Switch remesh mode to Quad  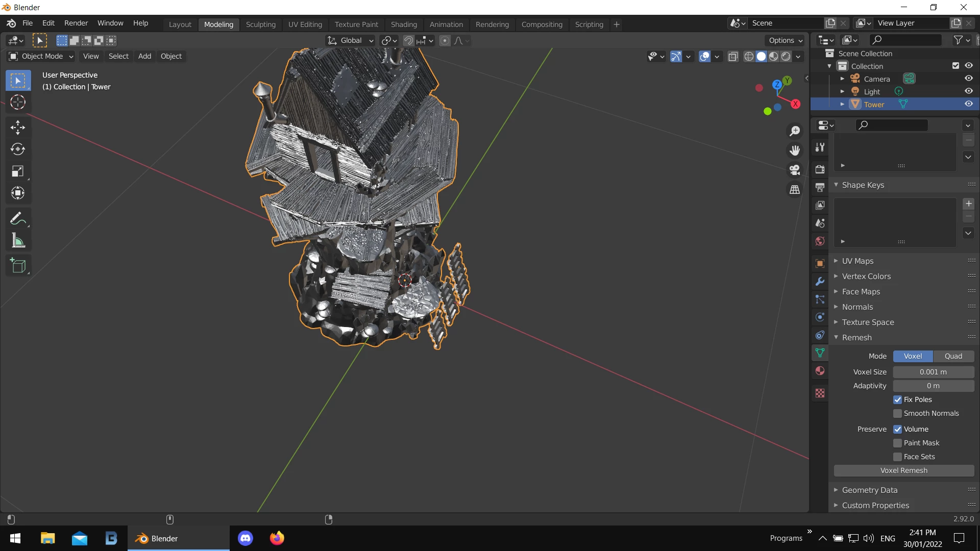[953, 357]
